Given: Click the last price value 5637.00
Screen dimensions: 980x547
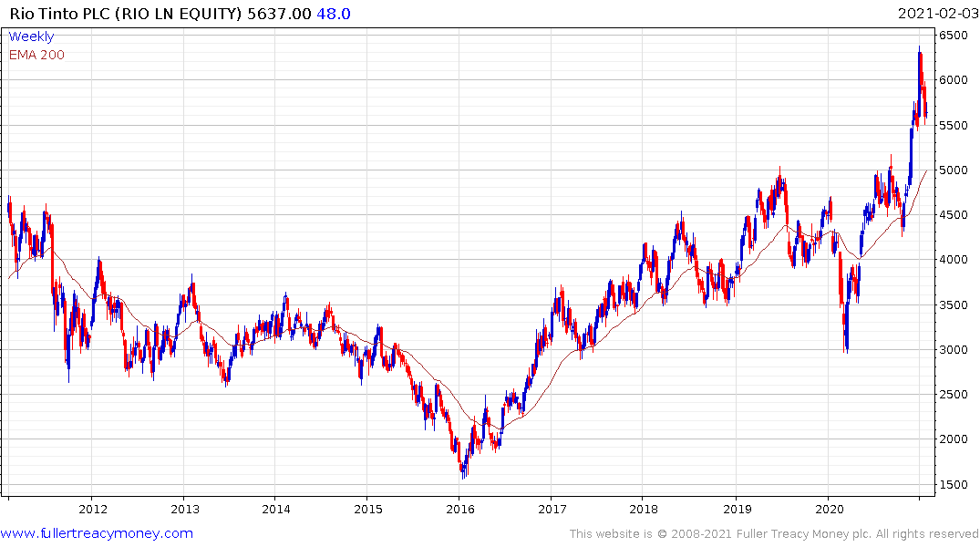Looking at the screenshot, I should tap(279, 14).
